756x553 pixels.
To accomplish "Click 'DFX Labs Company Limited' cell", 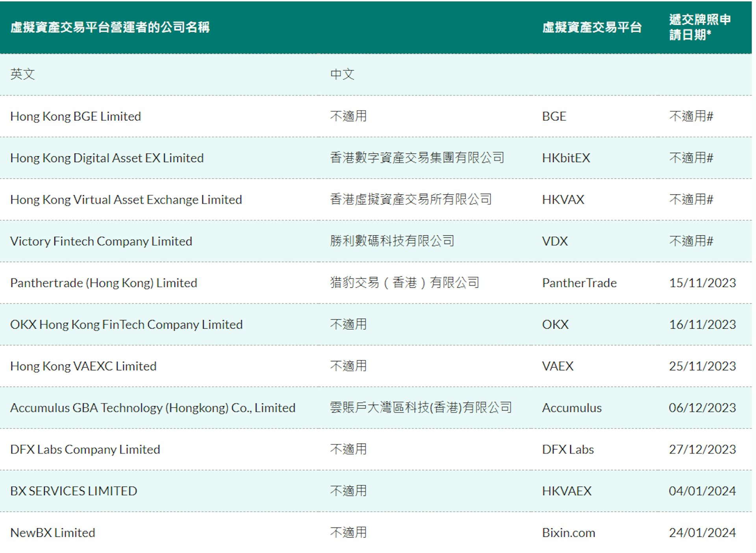I will coord(85,449).
